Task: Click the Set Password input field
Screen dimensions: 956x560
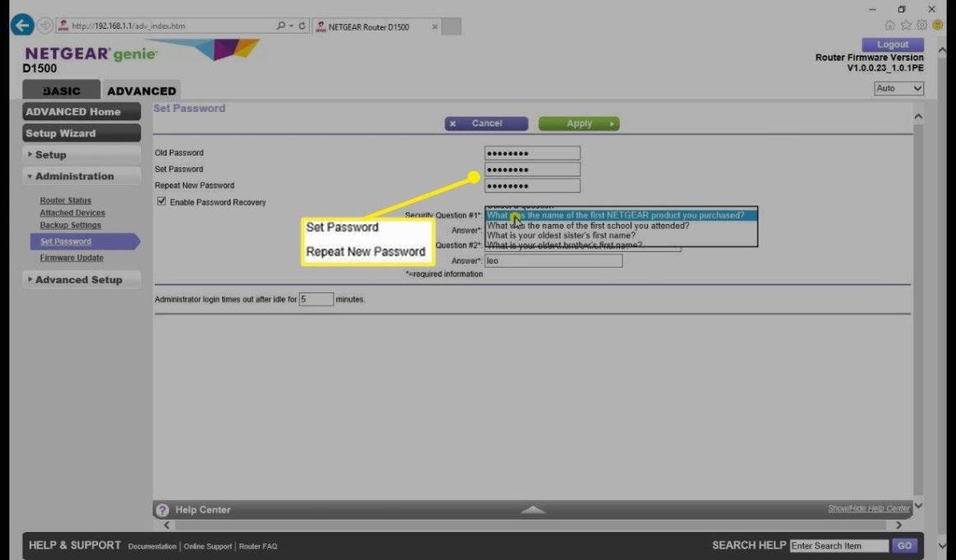Action: tap(532, 170)
